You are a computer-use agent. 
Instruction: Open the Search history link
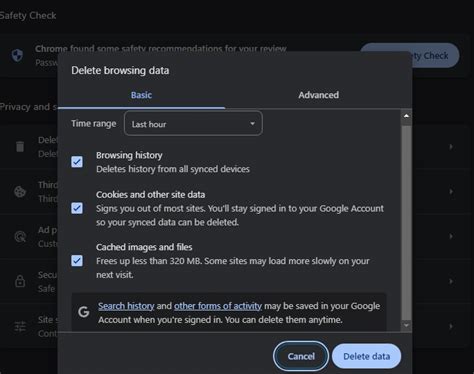126,306
